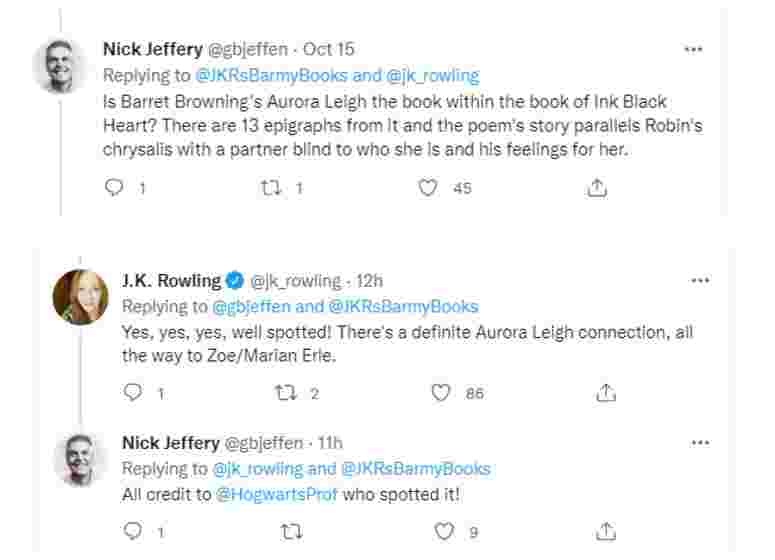Like J.K. Rowling's 'well spotted' tweet
The image size is (775, 560).
[441, 393]
